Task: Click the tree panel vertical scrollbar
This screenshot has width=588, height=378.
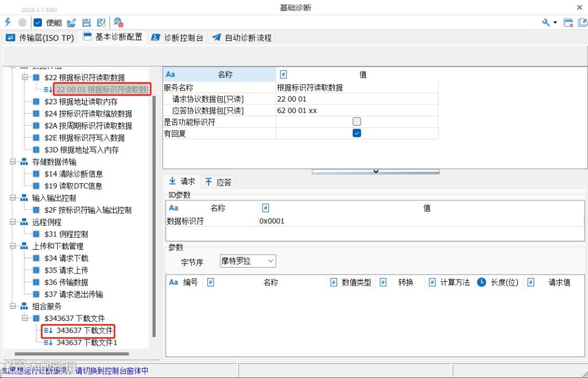Action: tap(154, 216)
